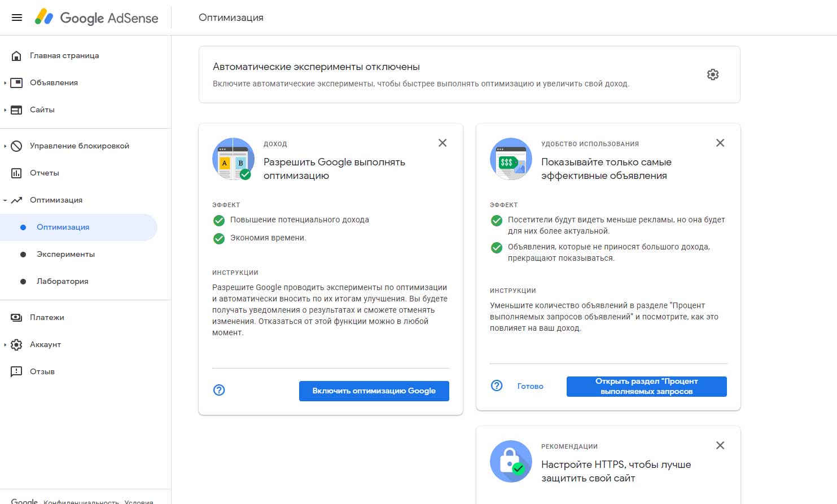The height and width of the screenshot is (504, 837).
Task: Click the chart icon beside Отчеты
Action: 16,173
